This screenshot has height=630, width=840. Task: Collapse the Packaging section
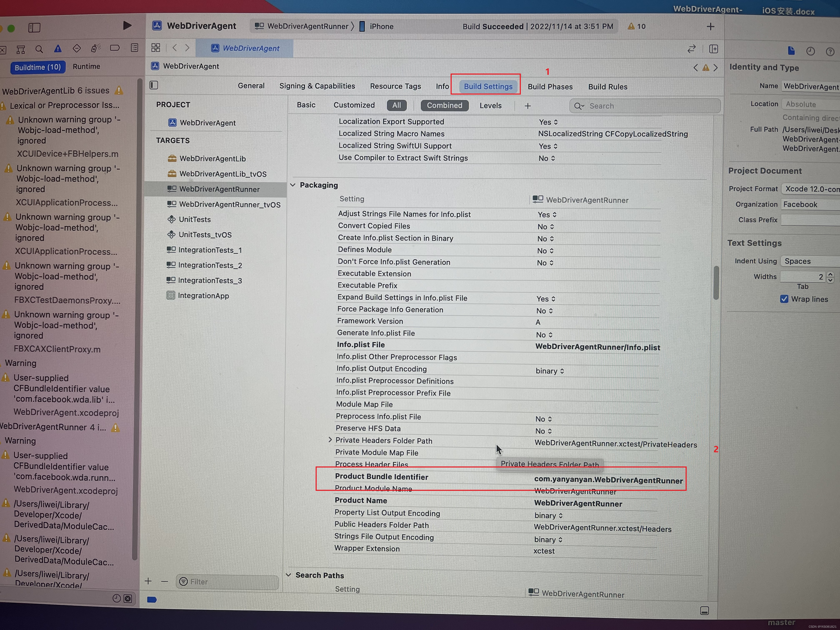(x=293, y=185)
